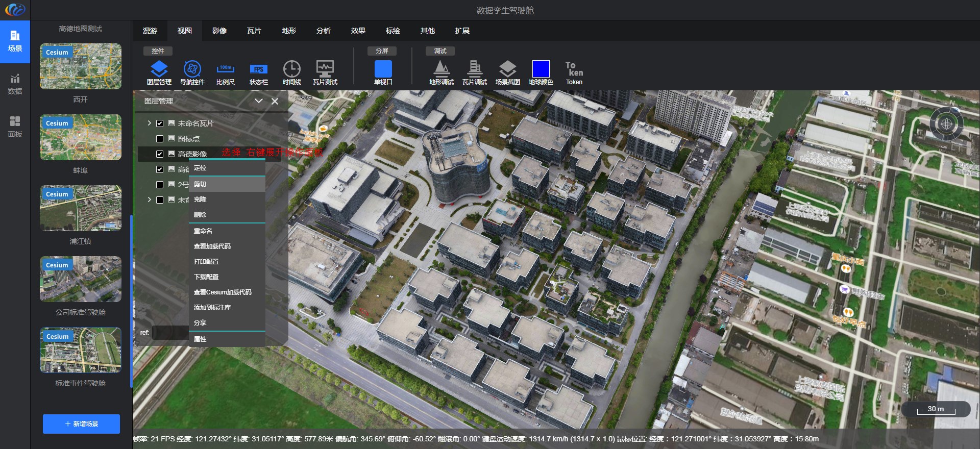Screen dimensions: 980x449
Task: Open the 时间线 timeline tool
Action: pyautogui.click(x=291, y=69)
